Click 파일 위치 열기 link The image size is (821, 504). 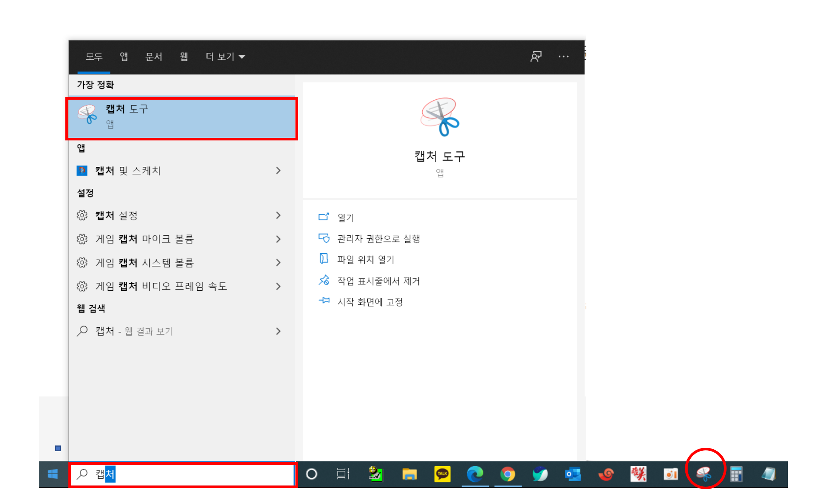point(365,259)
